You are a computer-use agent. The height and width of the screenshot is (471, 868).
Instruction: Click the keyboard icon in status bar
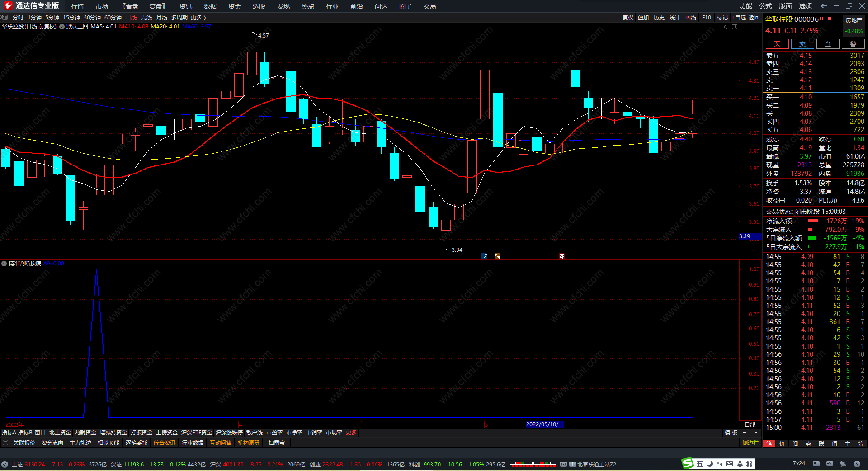point(816,464)
